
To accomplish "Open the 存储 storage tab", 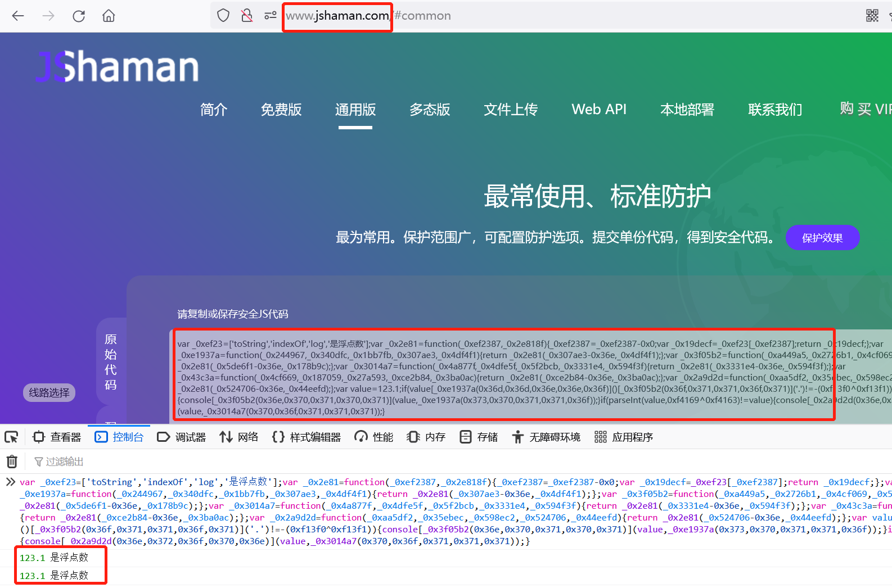I will (479, 437).
